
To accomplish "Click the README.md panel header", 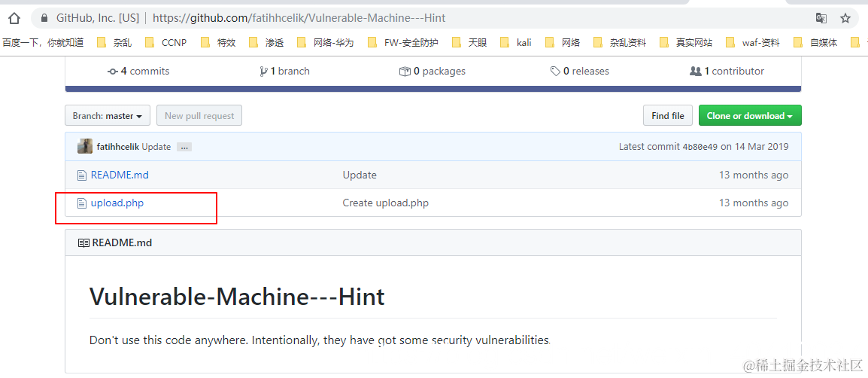I will 433,242.
